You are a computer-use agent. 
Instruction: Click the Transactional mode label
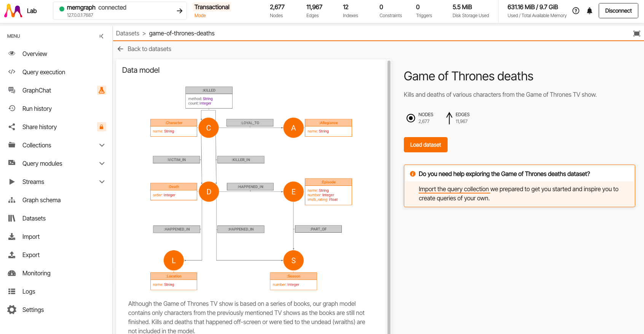(212, 7)
